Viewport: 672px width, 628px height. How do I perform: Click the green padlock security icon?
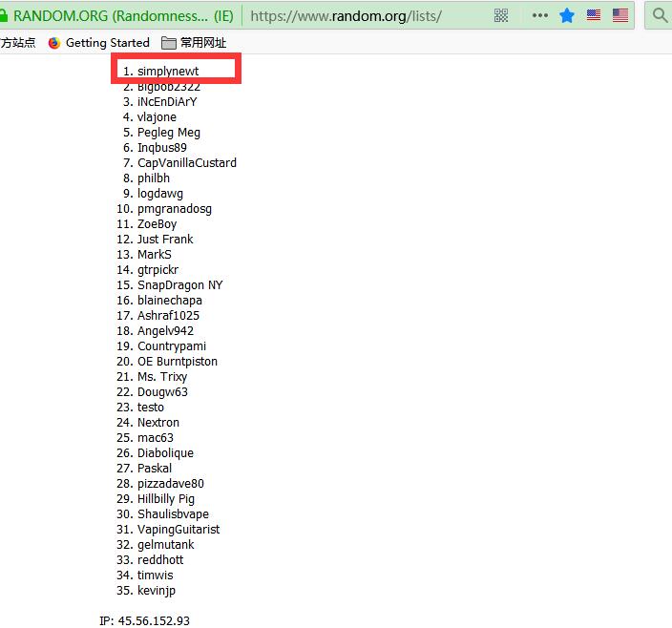tap(4, 15)
